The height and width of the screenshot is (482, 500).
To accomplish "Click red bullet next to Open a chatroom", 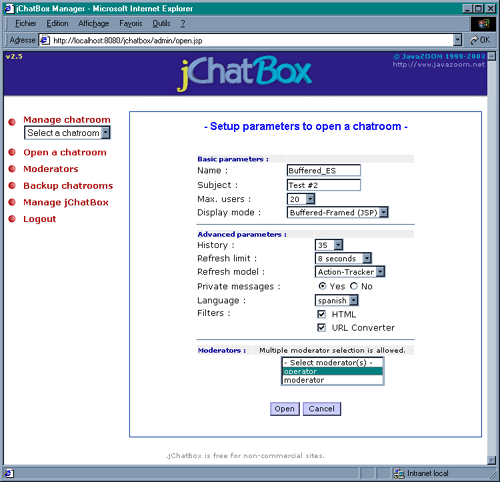I will tap(12, 152).
